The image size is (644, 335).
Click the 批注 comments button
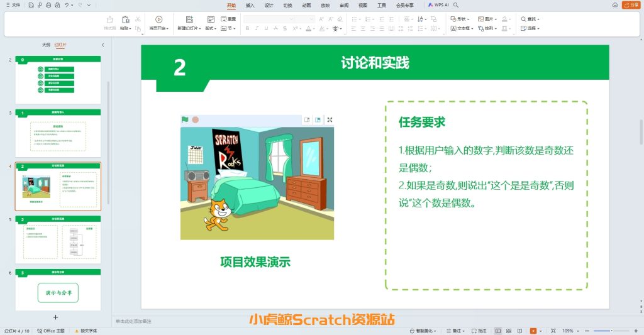479,331
